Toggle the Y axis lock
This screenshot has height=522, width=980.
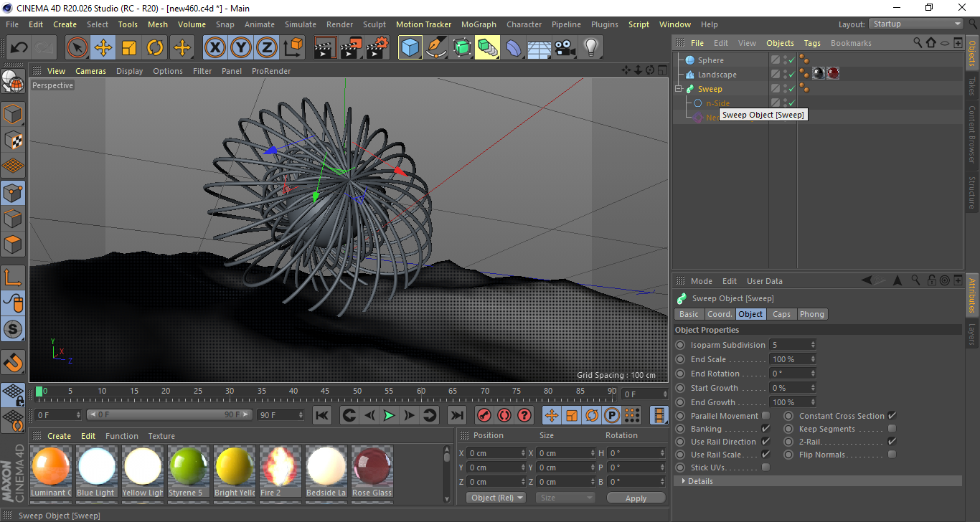tap(241, 48)
